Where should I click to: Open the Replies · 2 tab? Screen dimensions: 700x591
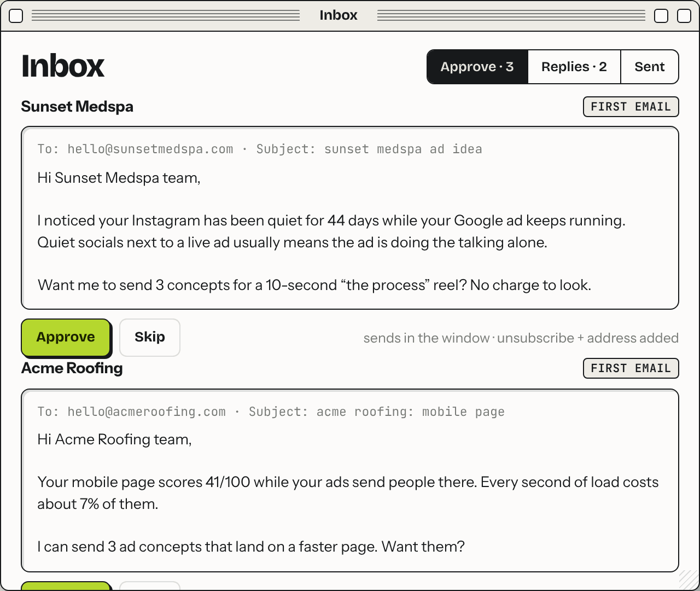(x=574, y=67)
